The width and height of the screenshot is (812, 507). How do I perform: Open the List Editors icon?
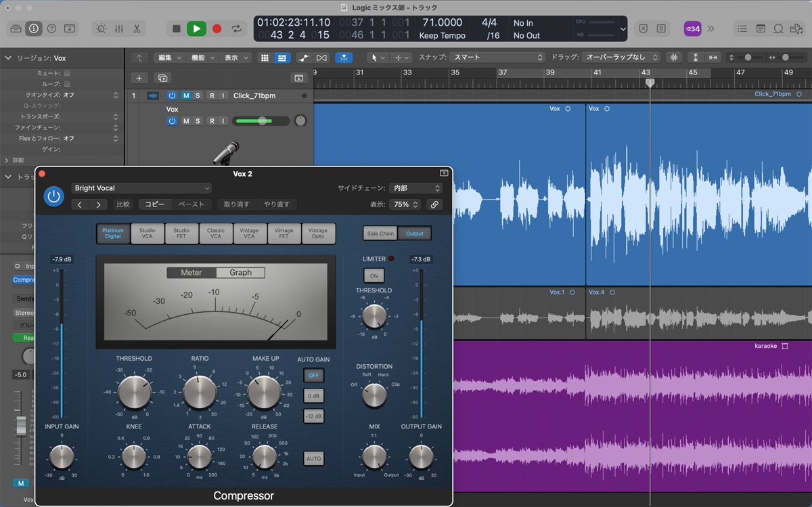[743, 28]
